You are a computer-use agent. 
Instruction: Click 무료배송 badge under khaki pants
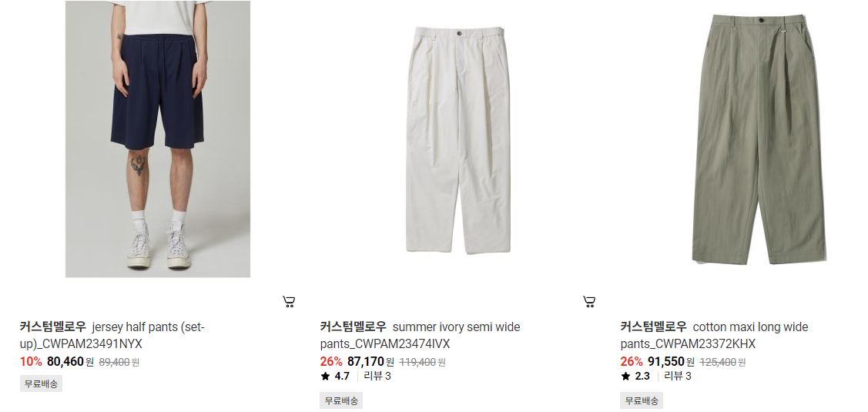(x=642, y=401)
